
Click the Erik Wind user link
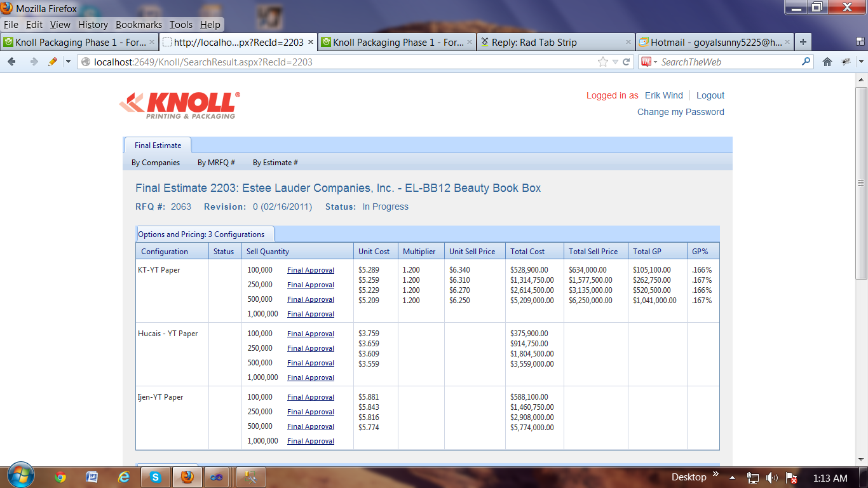664,95
